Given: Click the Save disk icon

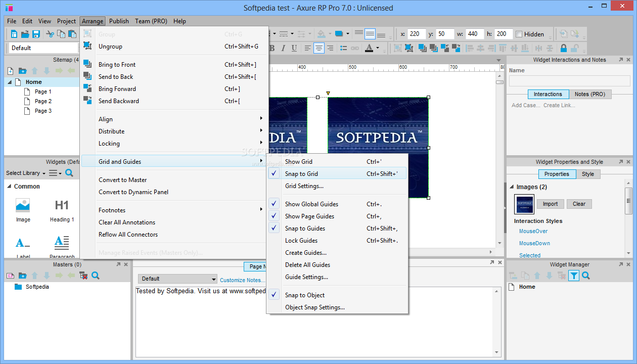Looking at the screenshot, I should [x=36, y=34].
